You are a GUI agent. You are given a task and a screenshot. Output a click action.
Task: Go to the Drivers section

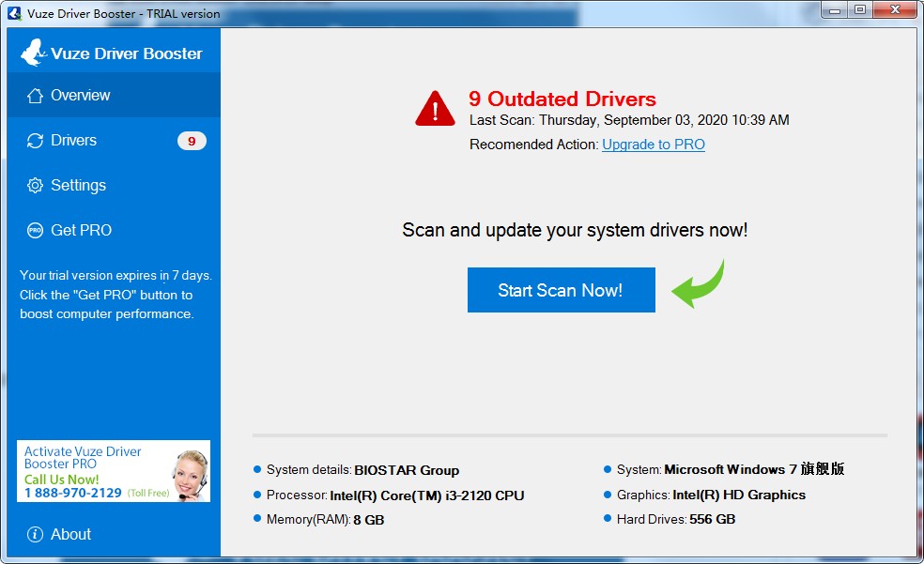73,141
